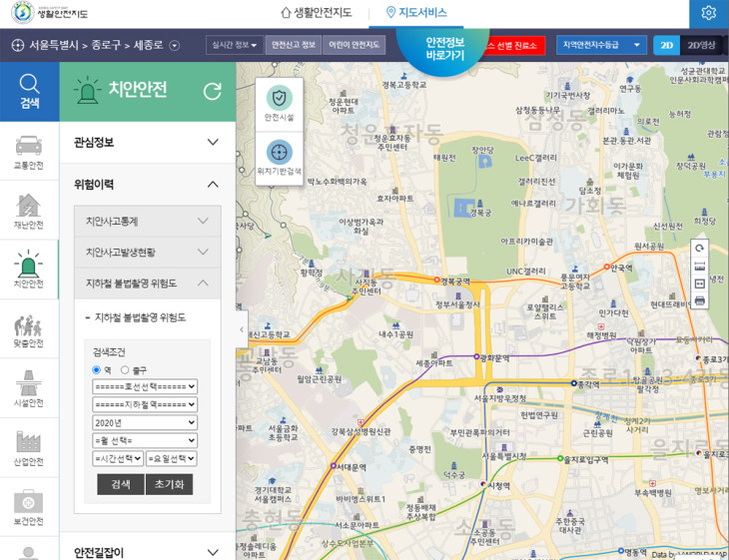Open the 생활안전지도 top tab
729x560 pixels.
tap(317, 13)
